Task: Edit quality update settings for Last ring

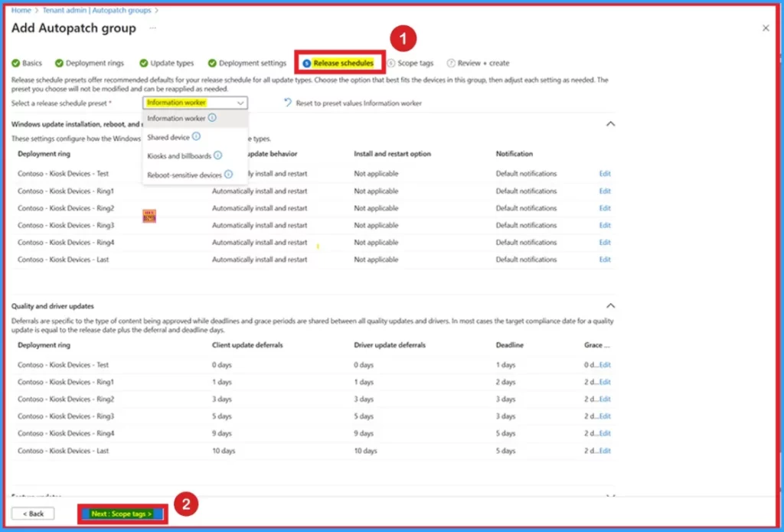Action: [x=605, y=451]
